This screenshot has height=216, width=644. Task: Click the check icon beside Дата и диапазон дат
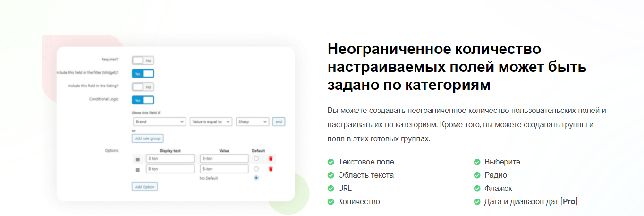click(477, 202)
